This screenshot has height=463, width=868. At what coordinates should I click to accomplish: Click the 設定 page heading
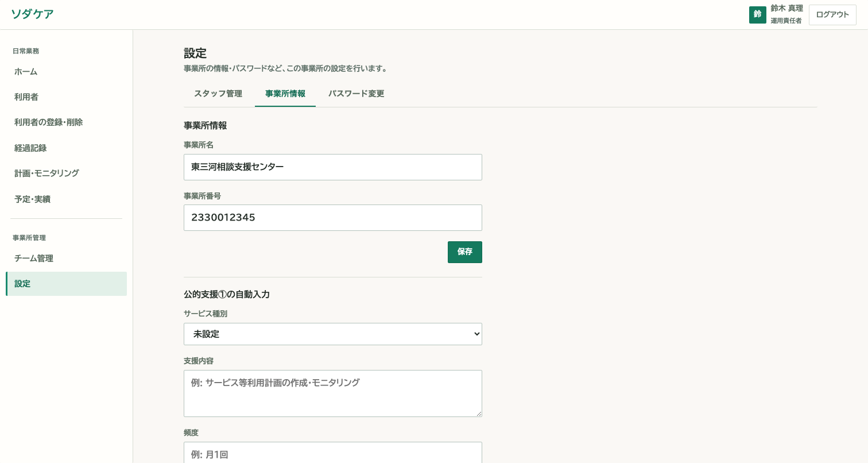coord(195,53)
